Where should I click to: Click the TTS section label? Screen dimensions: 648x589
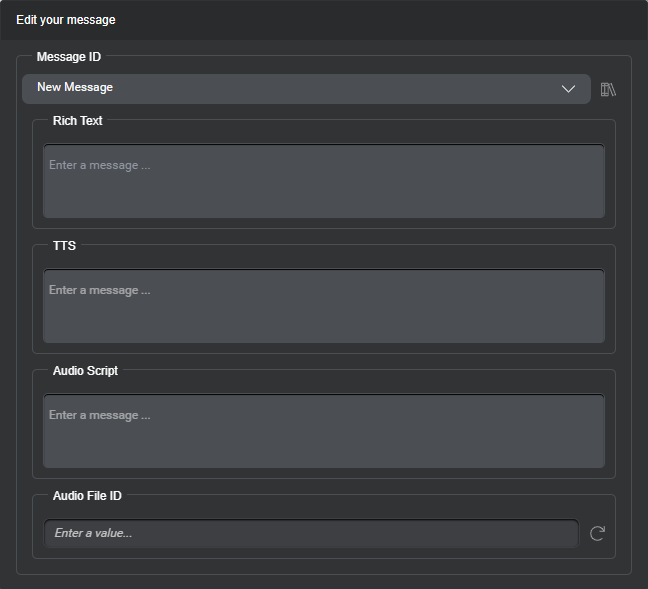click(x=64, y=246)
